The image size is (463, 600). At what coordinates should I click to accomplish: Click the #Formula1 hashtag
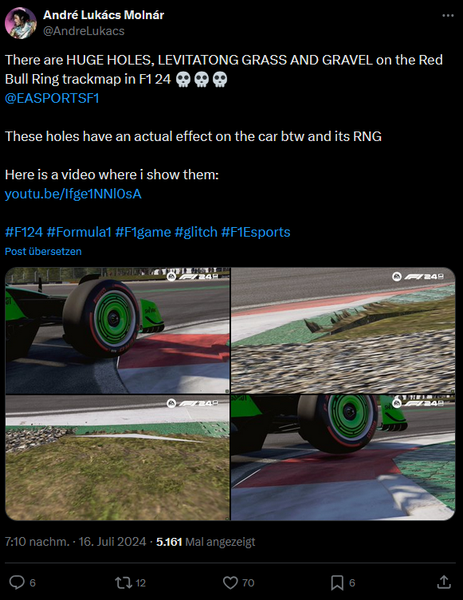(x=79, y=232)
